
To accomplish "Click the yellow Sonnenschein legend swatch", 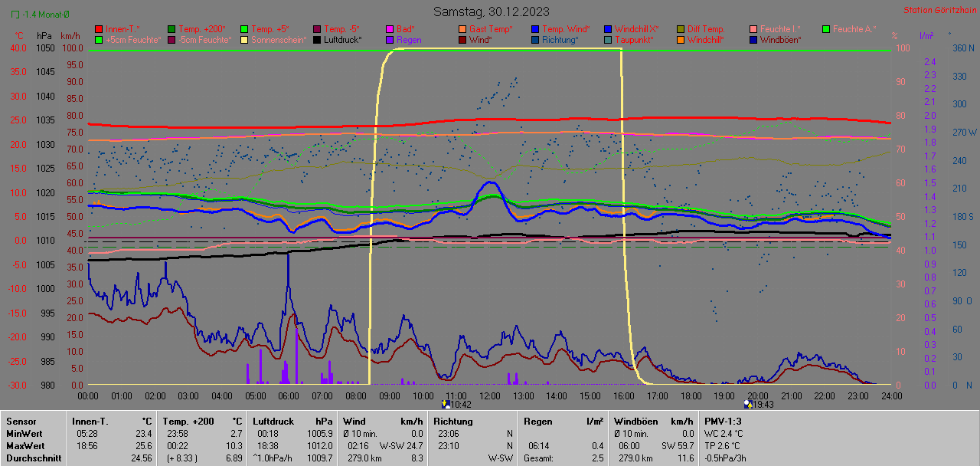I will pyautogui.click(x=245, y=40).
